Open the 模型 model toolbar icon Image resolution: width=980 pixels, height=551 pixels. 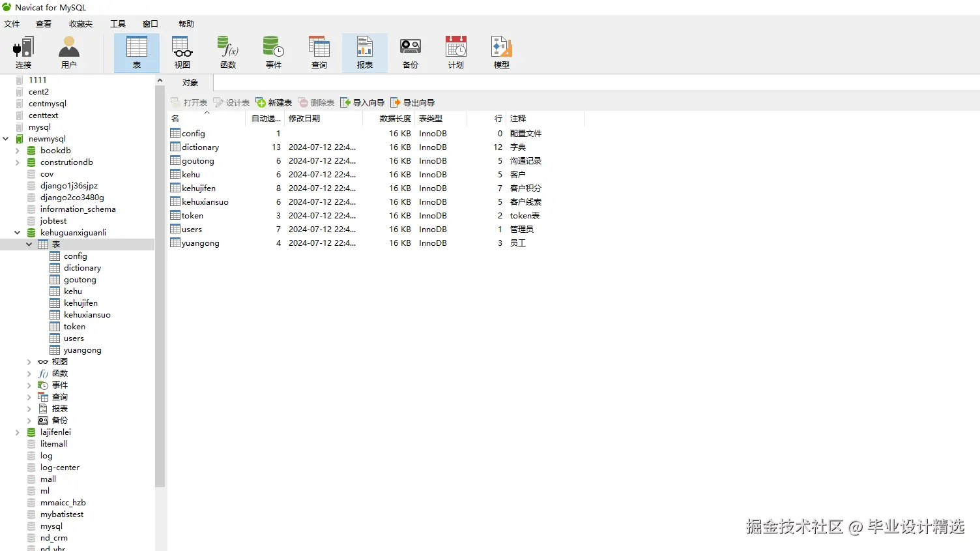502,53
